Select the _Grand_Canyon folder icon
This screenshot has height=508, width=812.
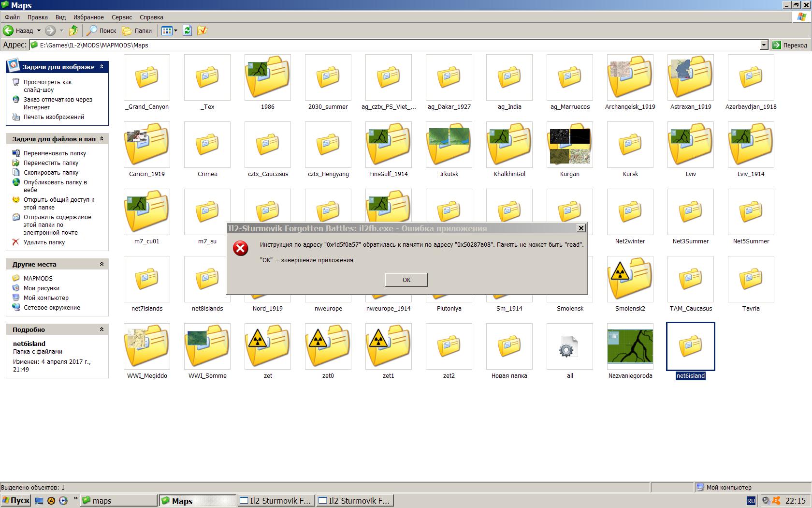[x=147, y=77]
